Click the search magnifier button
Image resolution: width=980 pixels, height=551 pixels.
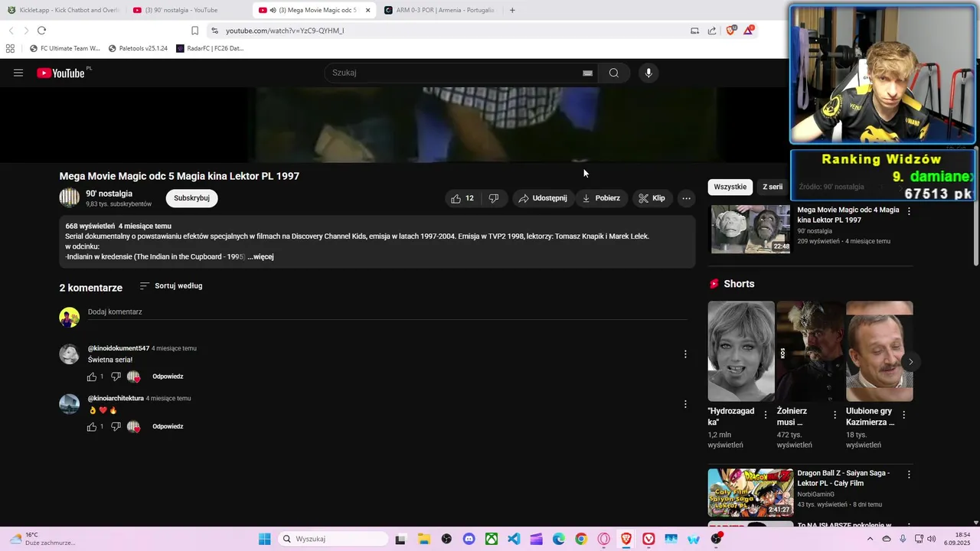point(614,73)
